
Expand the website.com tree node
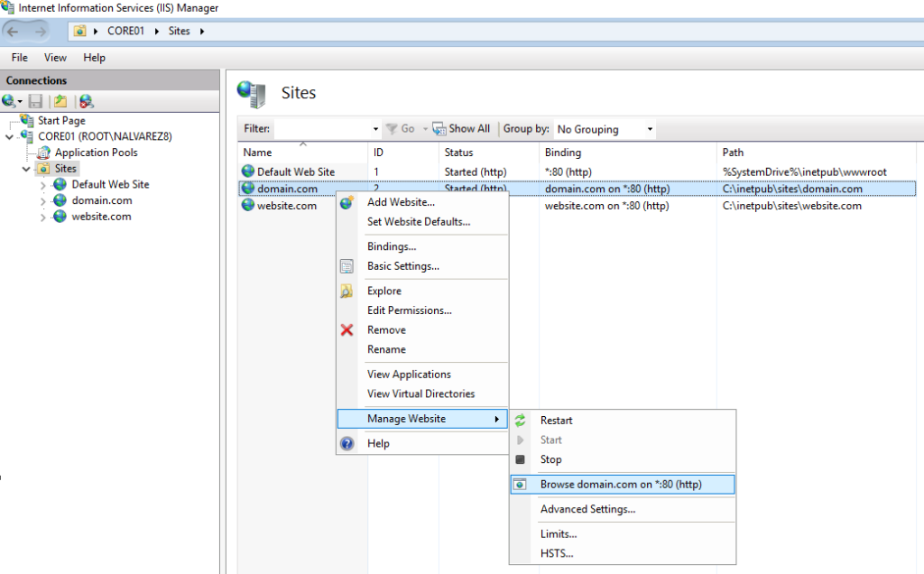[x=43, y=217]
